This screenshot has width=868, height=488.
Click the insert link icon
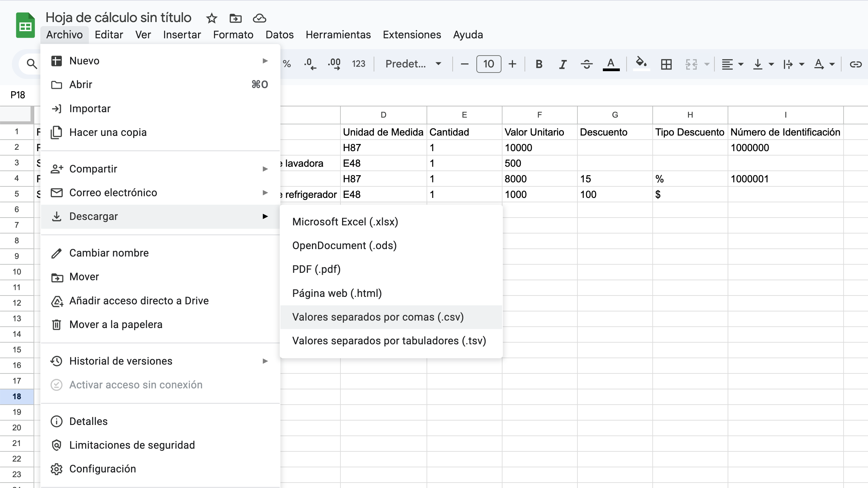click(x=855, y=64)
